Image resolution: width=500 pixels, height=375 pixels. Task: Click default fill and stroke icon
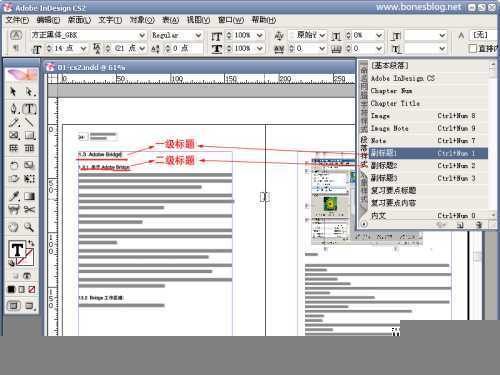point(11,263)
